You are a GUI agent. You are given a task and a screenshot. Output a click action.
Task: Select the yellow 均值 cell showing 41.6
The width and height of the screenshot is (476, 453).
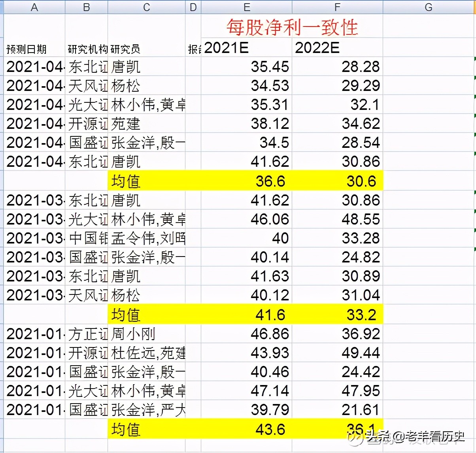coord(272,314)
